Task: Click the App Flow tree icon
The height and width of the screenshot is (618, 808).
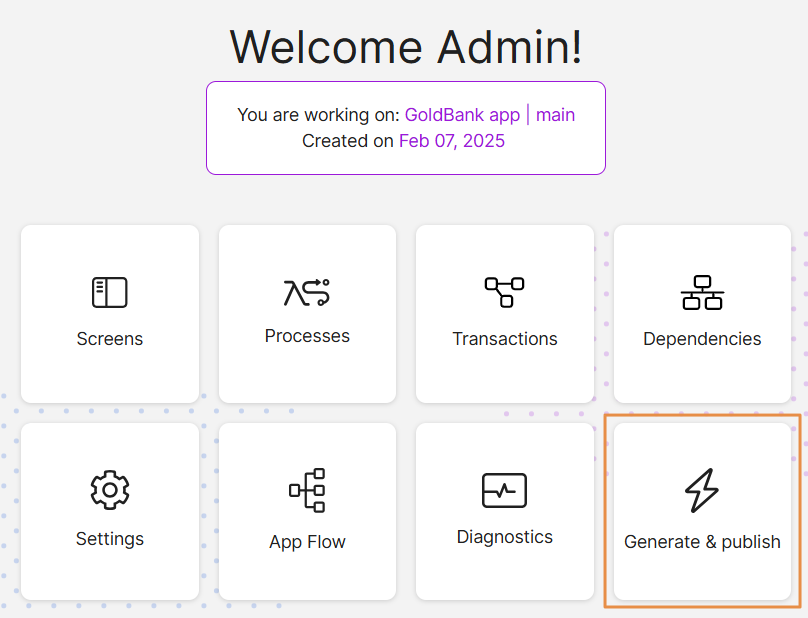Action: click(x=307, y=490)
